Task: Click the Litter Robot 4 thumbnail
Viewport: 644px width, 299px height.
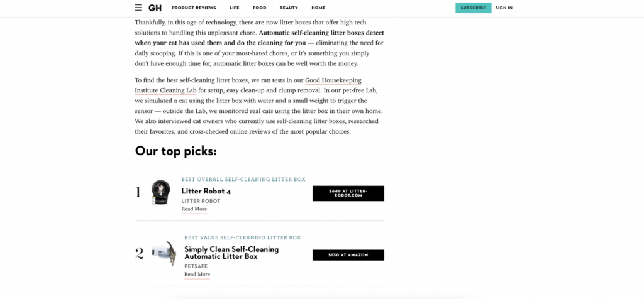Action: 161,192
